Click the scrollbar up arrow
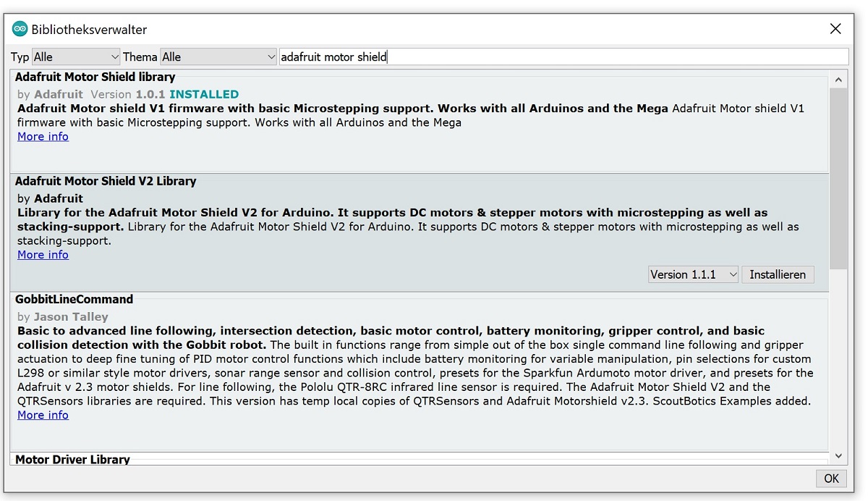The image size is (868, 501). point(838,80)
